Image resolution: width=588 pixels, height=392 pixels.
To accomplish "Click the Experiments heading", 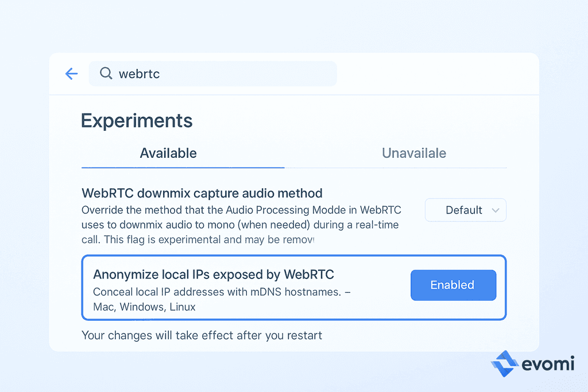I will point(136,121).
